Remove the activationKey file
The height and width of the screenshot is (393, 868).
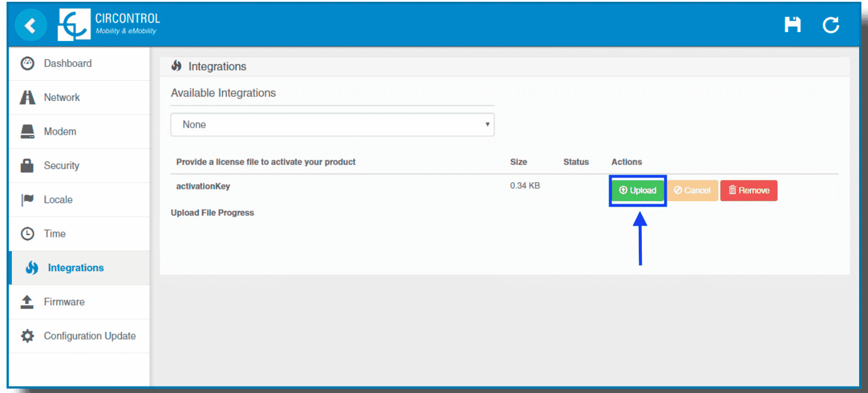749,191
